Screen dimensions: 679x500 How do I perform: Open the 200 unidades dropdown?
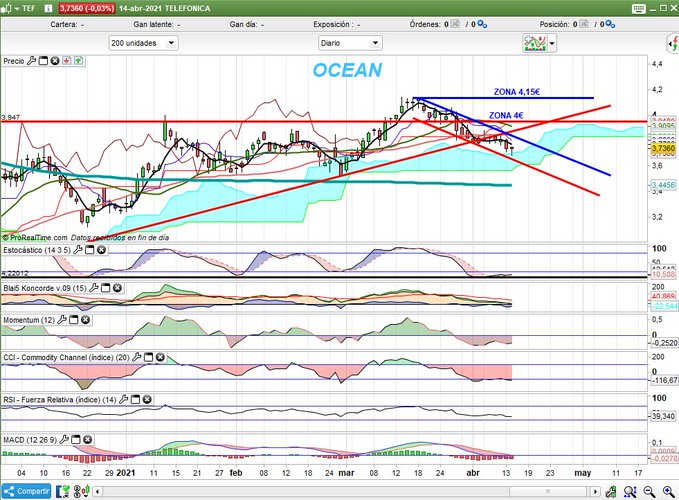point(143,43)
